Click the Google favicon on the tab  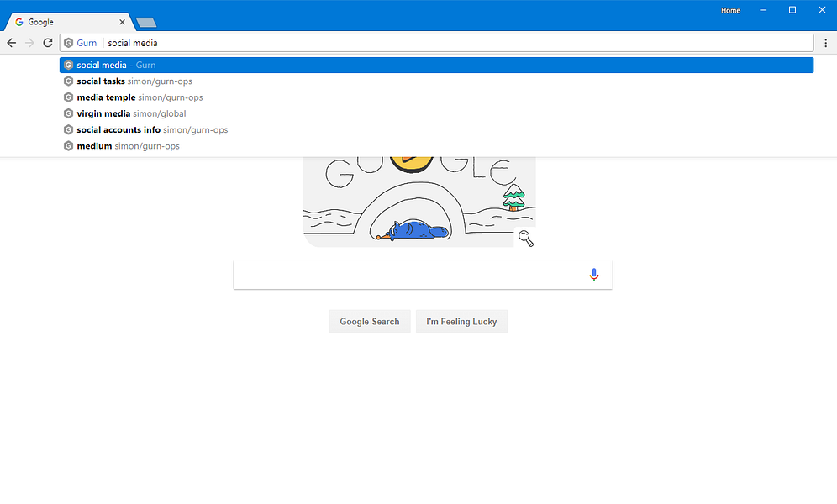coord(19,22)
